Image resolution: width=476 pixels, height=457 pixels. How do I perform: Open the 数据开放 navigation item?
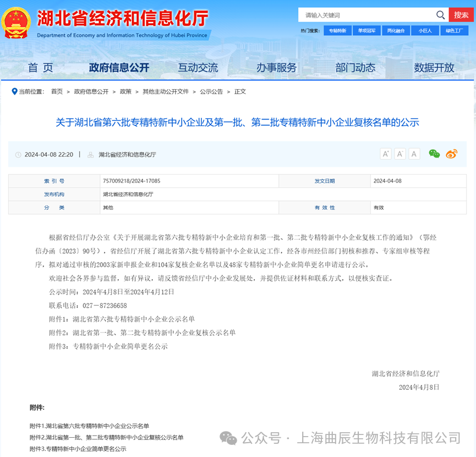click(x=435, y=68)
